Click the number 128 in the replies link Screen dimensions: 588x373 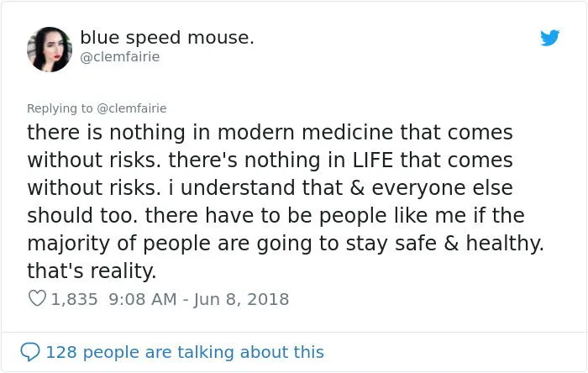[61, 352]
